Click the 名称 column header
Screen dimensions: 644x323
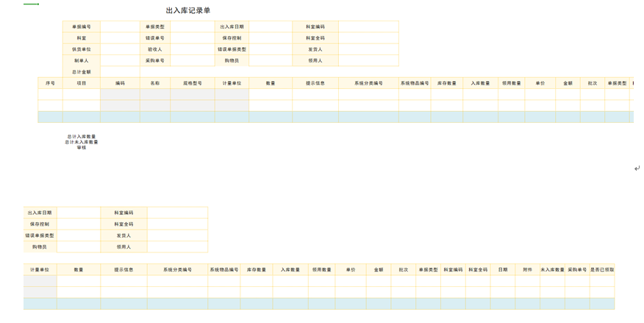(155, 83)
